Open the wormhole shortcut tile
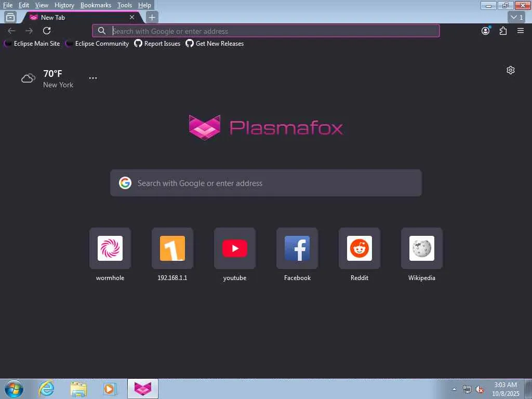Viewport: 532px width, 399px height. [x=110, y=248]
